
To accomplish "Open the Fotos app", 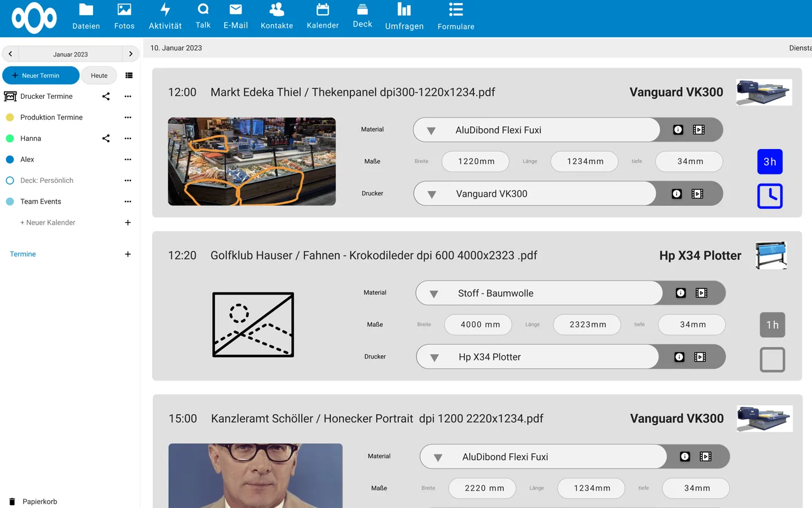I will pos(124,17).
